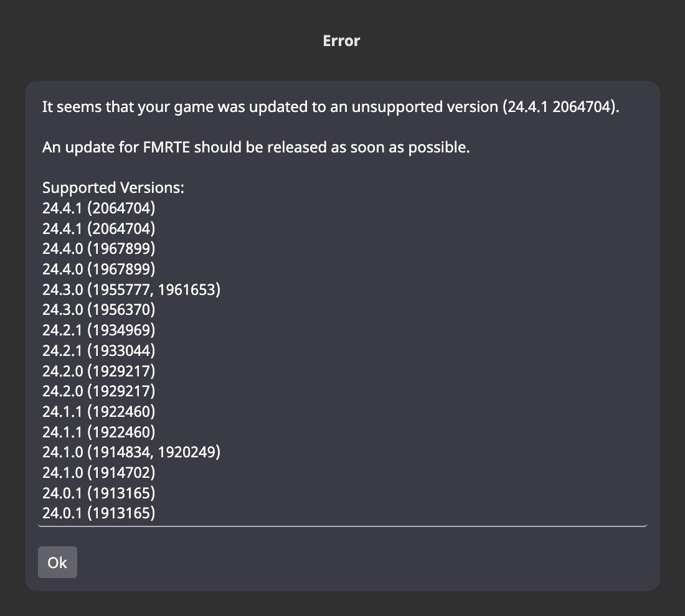Click the 24.3.0 (1956370) line
685x616 pixels.
tap(99, 309)
